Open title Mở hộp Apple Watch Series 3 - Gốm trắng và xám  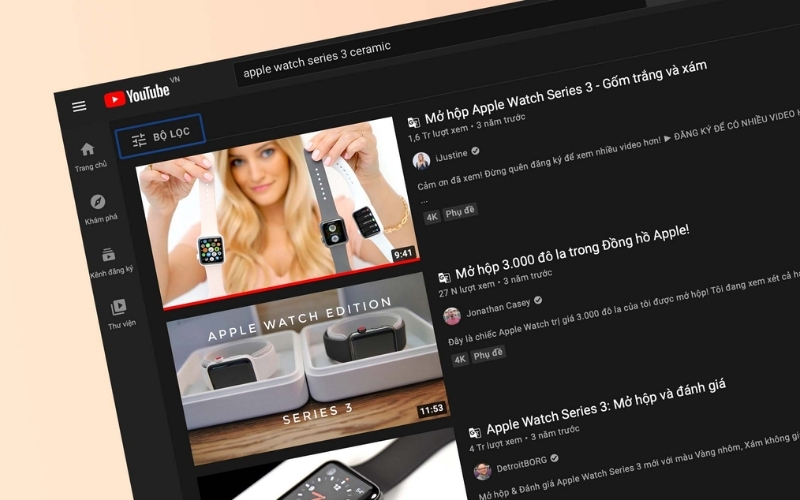tap(565, 92)
